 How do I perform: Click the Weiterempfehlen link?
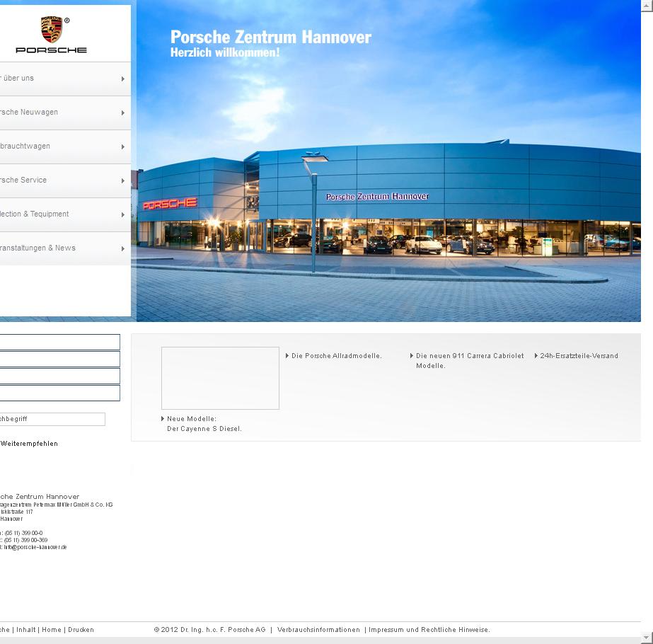tap(29, 444)
